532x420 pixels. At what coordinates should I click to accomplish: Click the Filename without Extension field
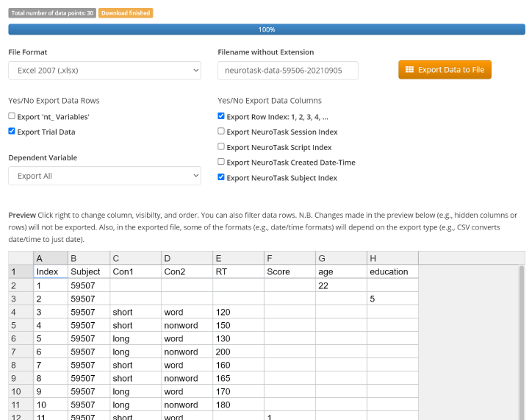click(x=287, y=70)
